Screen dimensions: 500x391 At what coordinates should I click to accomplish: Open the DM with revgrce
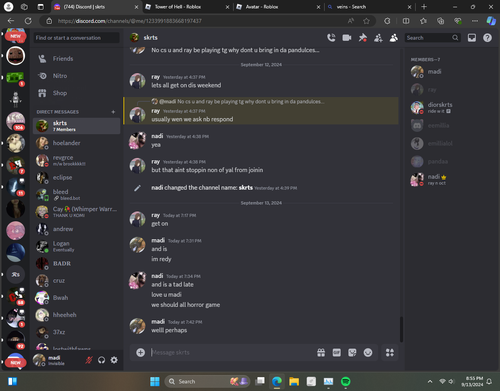click(x=77, y=160)
